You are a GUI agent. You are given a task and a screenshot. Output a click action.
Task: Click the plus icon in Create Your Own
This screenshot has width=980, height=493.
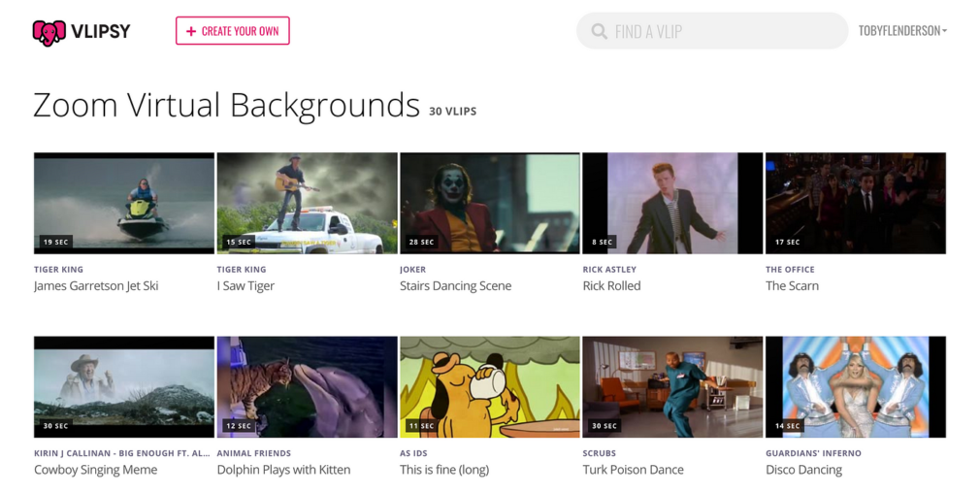(x=191, y=31)
